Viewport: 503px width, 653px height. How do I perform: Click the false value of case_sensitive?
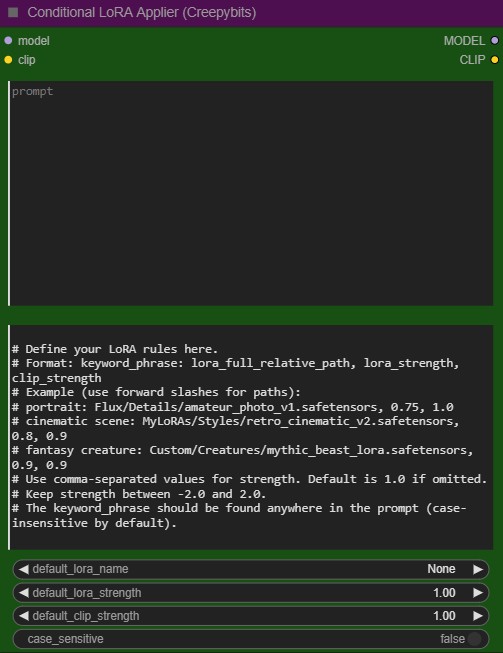point(453,639)
